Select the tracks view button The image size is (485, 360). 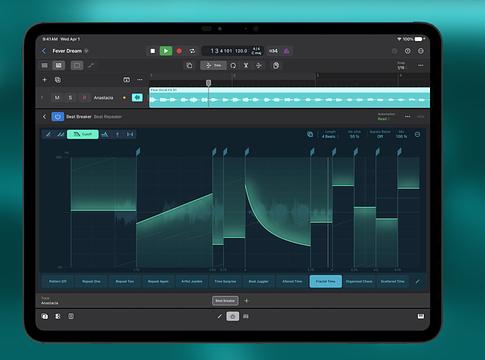click(58, 65)
